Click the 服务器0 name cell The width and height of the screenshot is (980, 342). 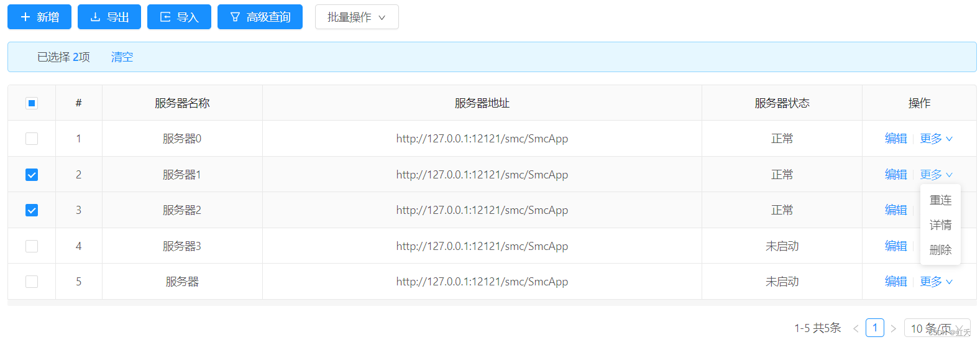coord(182,139)
